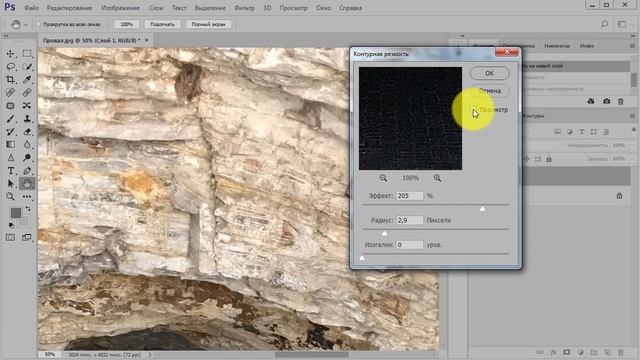Image resolution: width=640 pixels, height=360 pixels.
Task: Click the Отмена cancel button
Action: tap(489, 91)
